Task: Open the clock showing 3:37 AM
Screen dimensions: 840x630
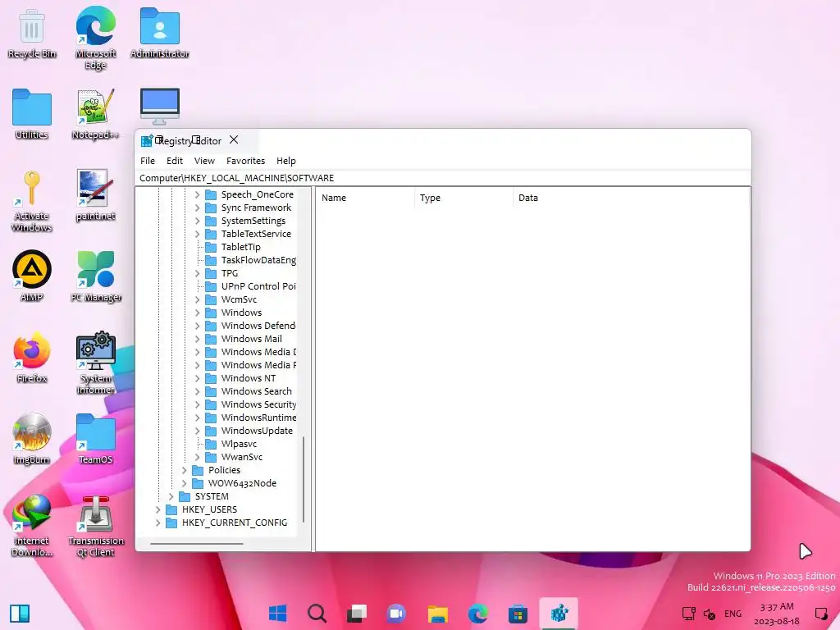Action: pyautogui.click(x=777, y=614)
